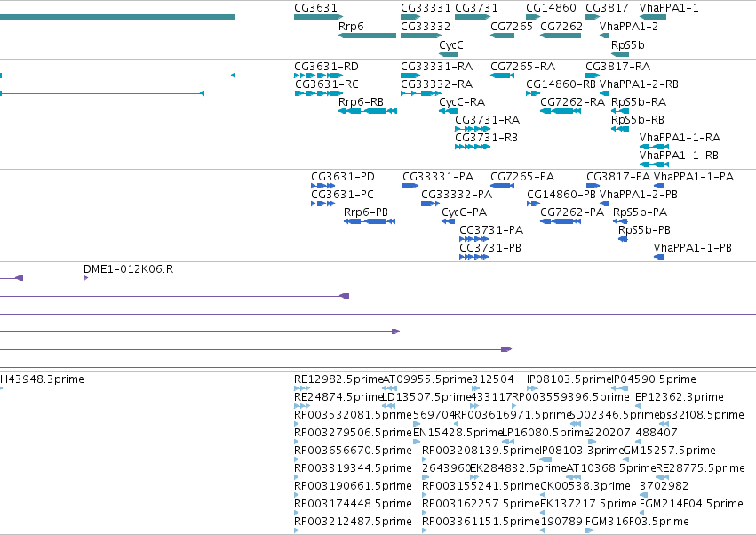756x535 pixels.
Task: Select protein CG3631-PC
Action: coord(342,194)
